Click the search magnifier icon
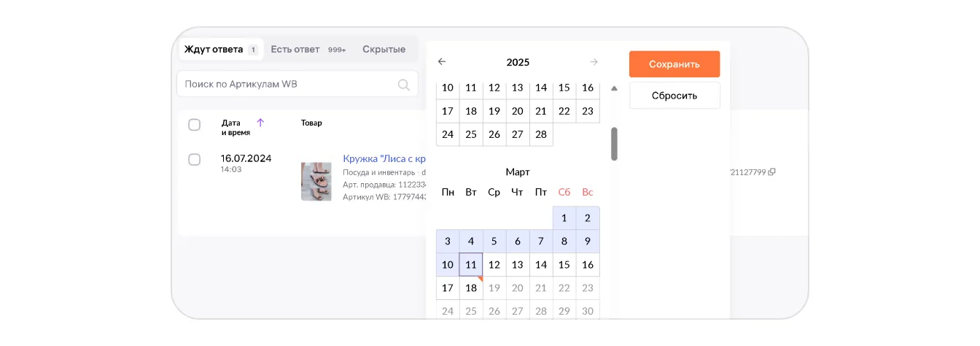The height and width of the screenshot is (346, 980). 404,85
